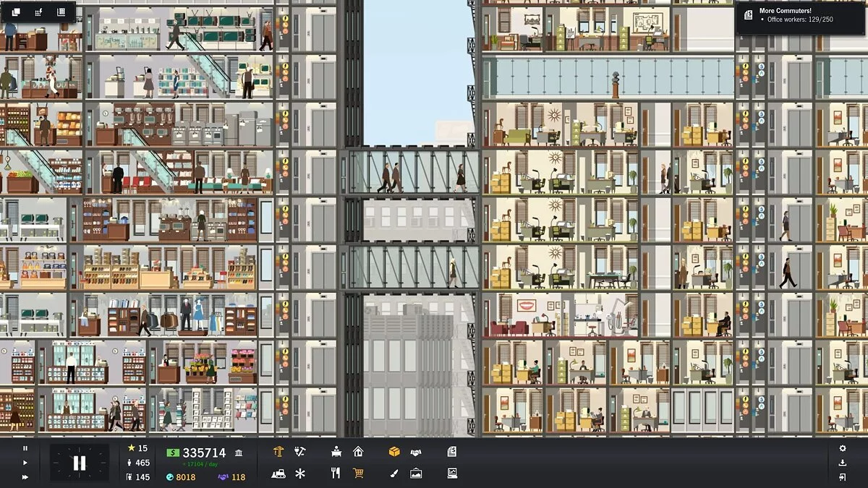The height and width of the screenshot is (488, 868).
Task: Open the retail shopping cart menu
Action: pyautogui.click(x=358, y=474)
